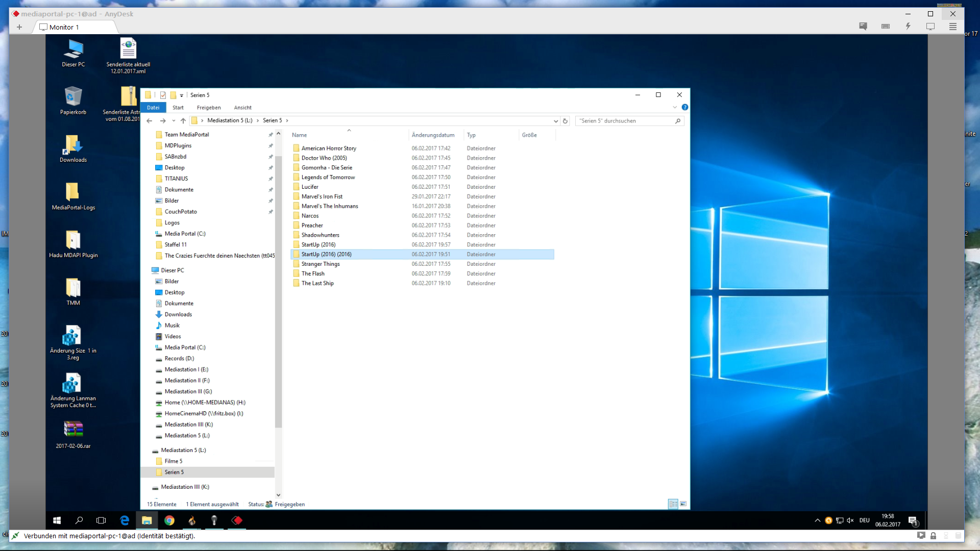
Task: Open the Ansicht ribbon tab
Action: click(x=242, y=108)
